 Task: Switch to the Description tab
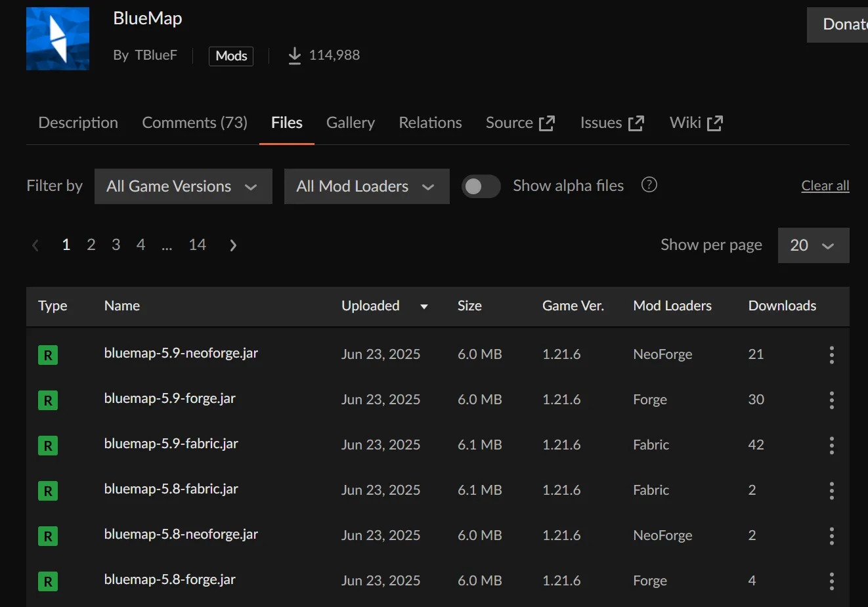pyautogui.click(x=78, y=123)
